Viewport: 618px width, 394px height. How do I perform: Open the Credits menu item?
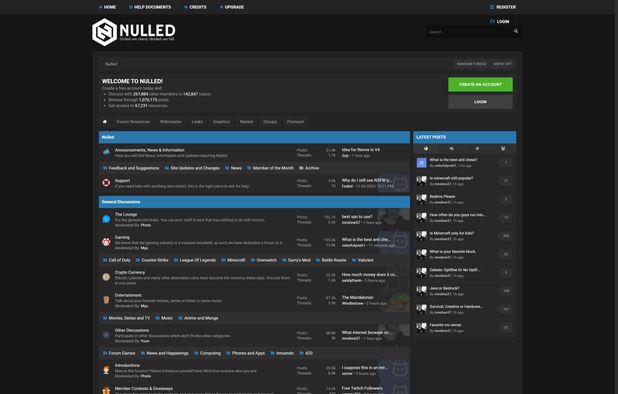195,7
